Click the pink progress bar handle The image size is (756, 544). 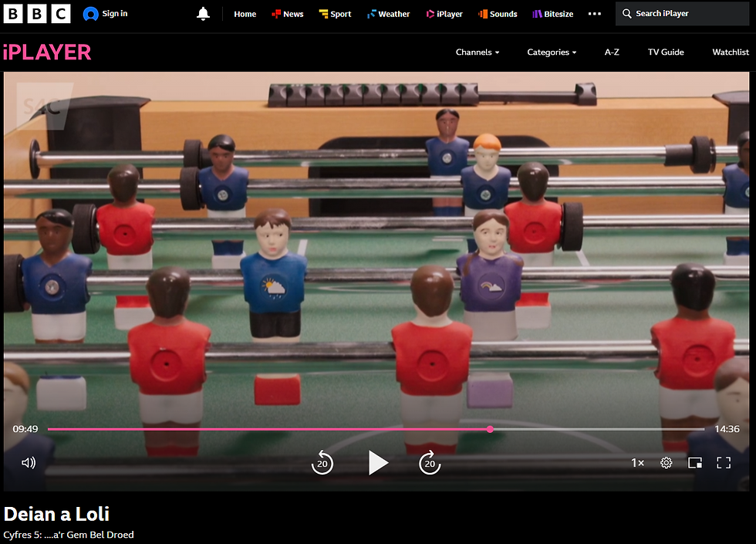(x=490, y=429)
